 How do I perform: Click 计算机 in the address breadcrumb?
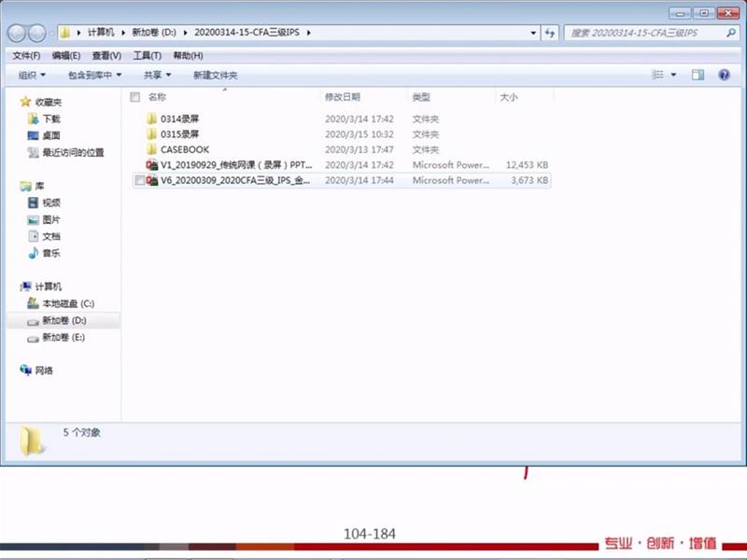pyautogui.click(x=101, y=33)
